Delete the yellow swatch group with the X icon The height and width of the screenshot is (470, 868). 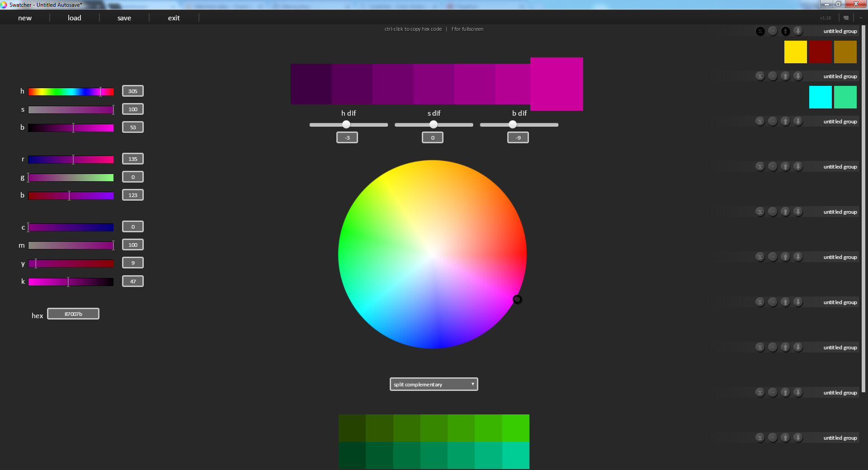pyautogui.click(x=760, y=31)
